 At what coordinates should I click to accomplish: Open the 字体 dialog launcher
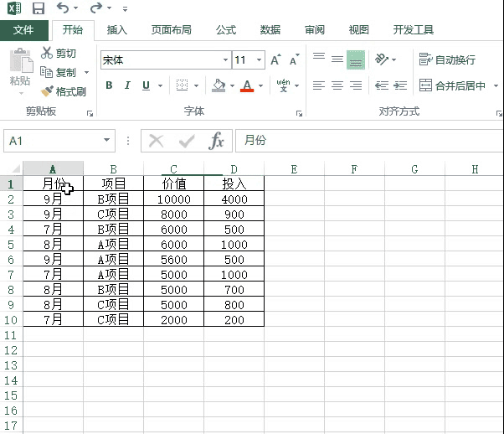pyautogui.click(x=299, y=114)
